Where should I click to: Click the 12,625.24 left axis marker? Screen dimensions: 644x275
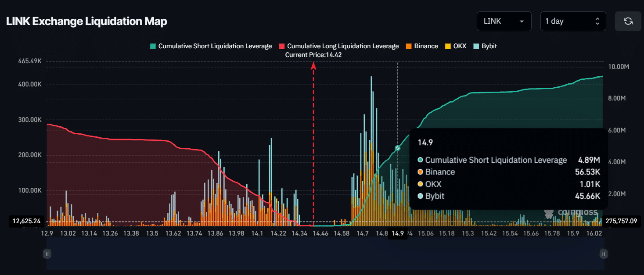coord(27,221)
